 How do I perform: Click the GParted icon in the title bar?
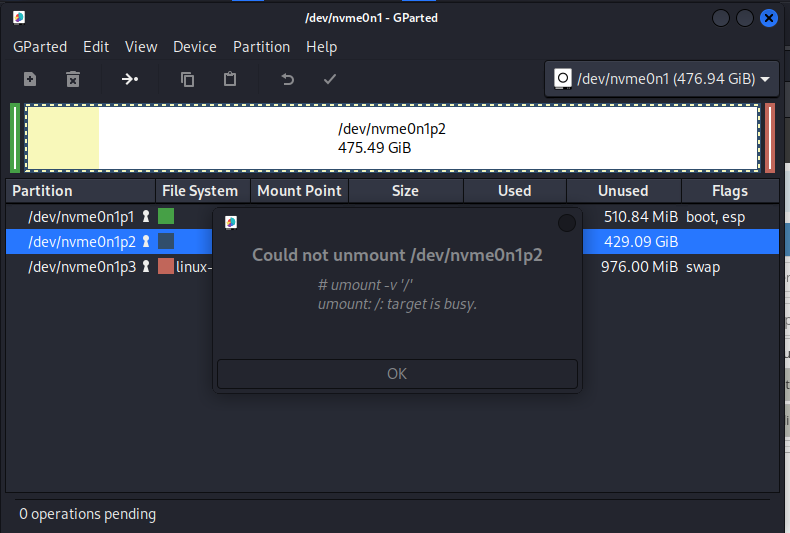click(x=19, y=17)
